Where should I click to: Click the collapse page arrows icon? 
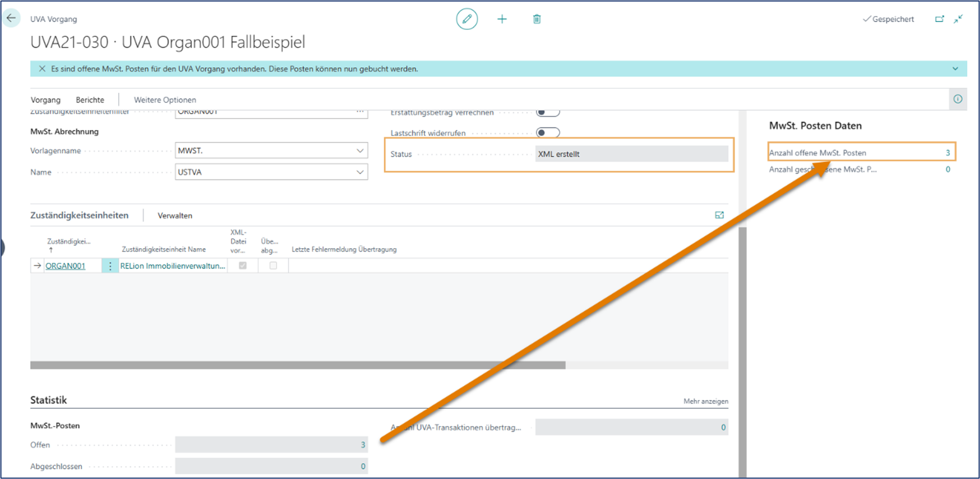coord(958,19)
